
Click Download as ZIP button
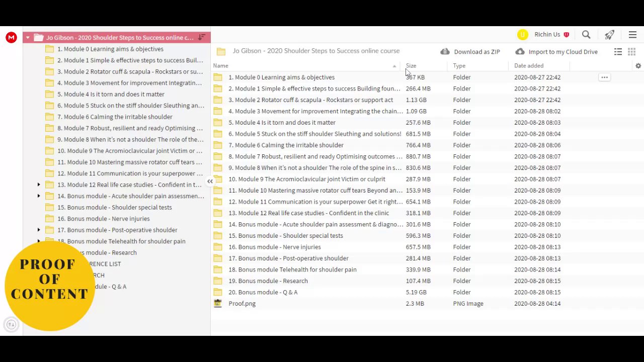(x=470, y=52)
